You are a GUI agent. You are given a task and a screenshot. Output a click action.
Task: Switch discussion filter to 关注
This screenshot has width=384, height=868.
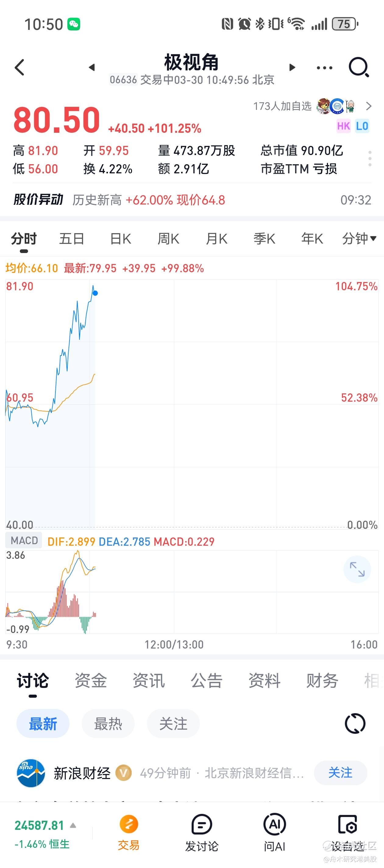[173, 723]
